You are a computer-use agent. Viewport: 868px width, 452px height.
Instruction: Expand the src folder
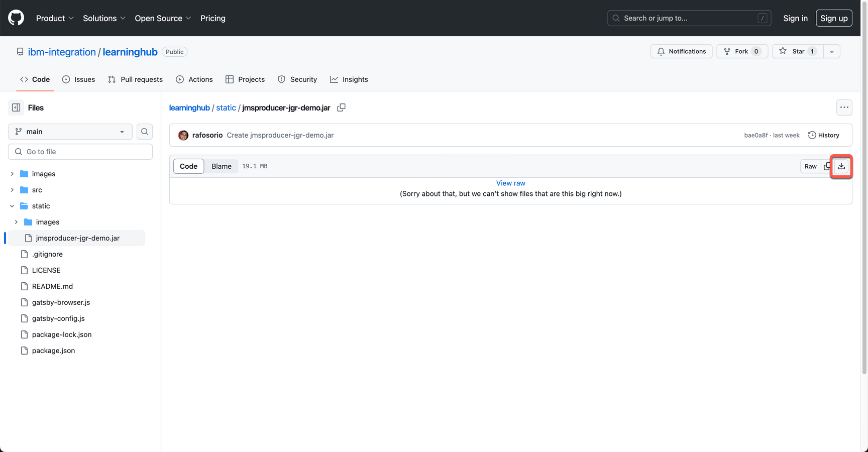(x=12, y=190)
